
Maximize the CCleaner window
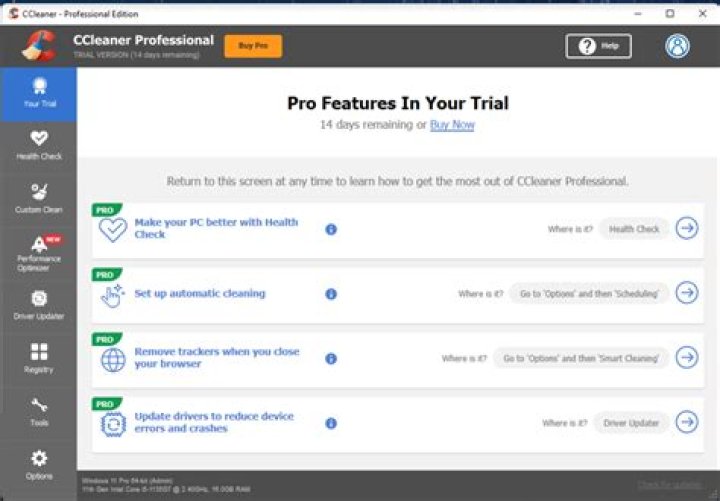pos(670,14)
